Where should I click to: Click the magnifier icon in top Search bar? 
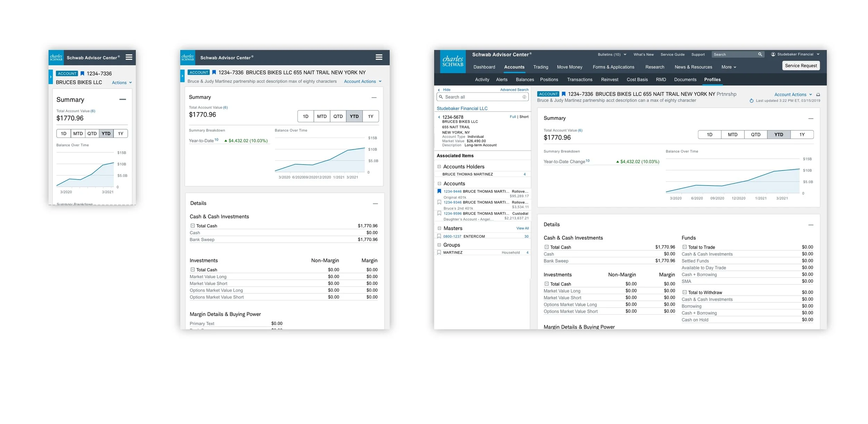[x=760, y=55]
